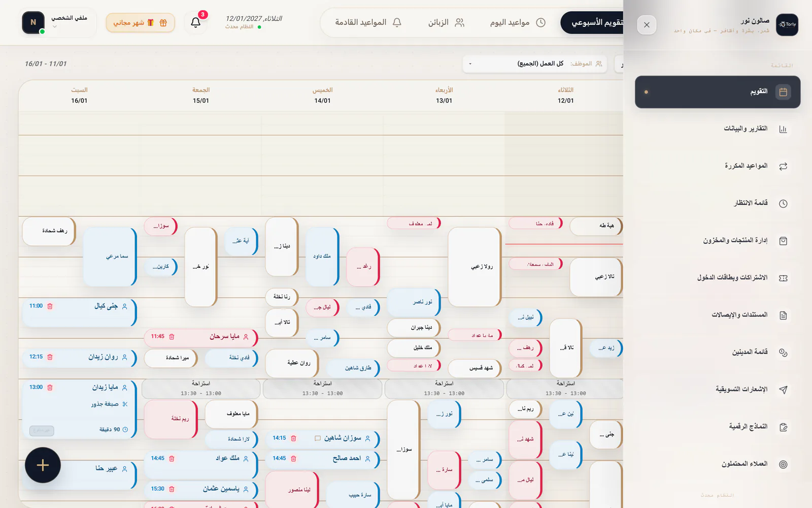Delete the ملك عواد 14:45 appointment

[172, 459]
